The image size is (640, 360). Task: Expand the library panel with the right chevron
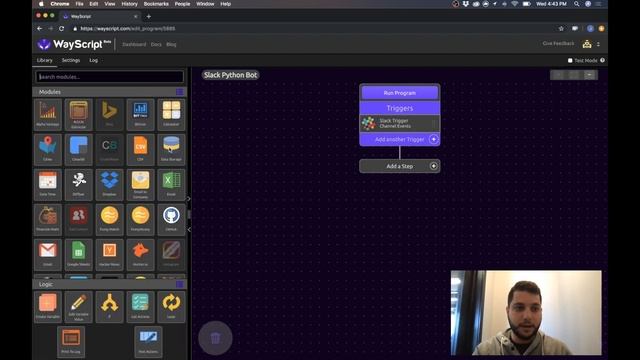(x=189, y=199)
